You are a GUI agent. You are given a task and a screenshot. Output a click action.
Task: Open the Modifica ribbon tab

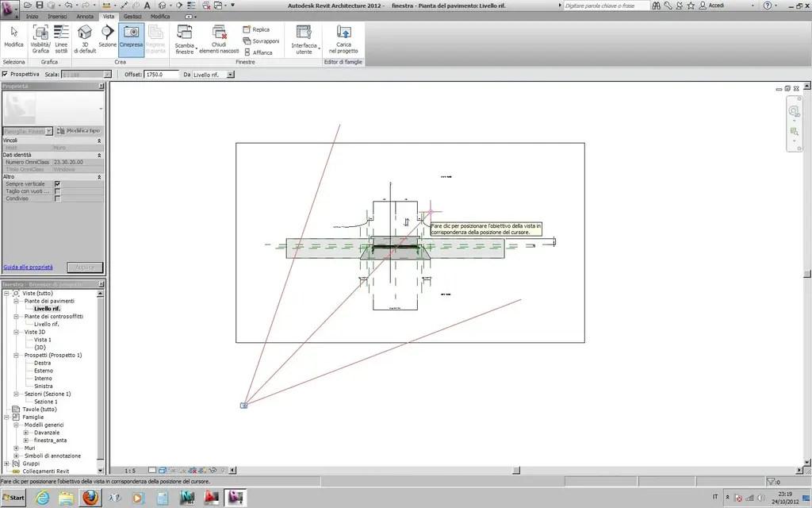coord(160,17)
